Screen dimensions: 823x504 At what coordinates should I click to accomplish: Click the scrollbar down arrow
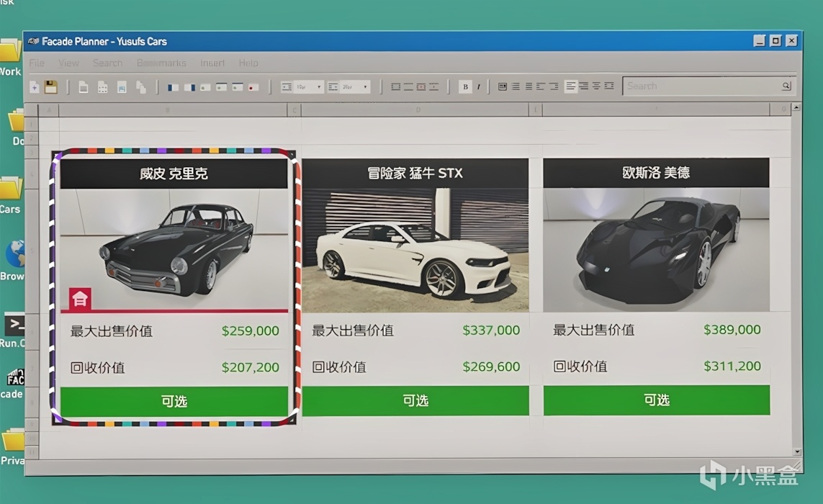(797, 451)
